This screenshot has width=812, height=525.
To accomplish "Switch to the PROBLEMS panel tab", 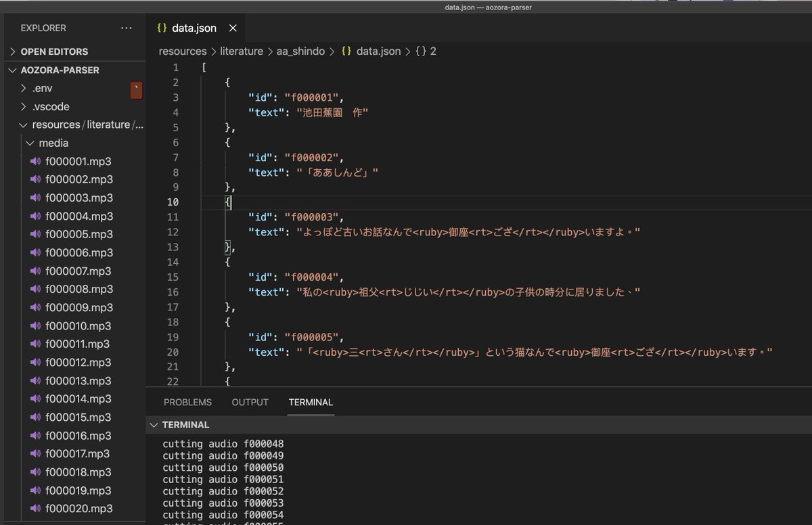I will click(x=187, y=402).
